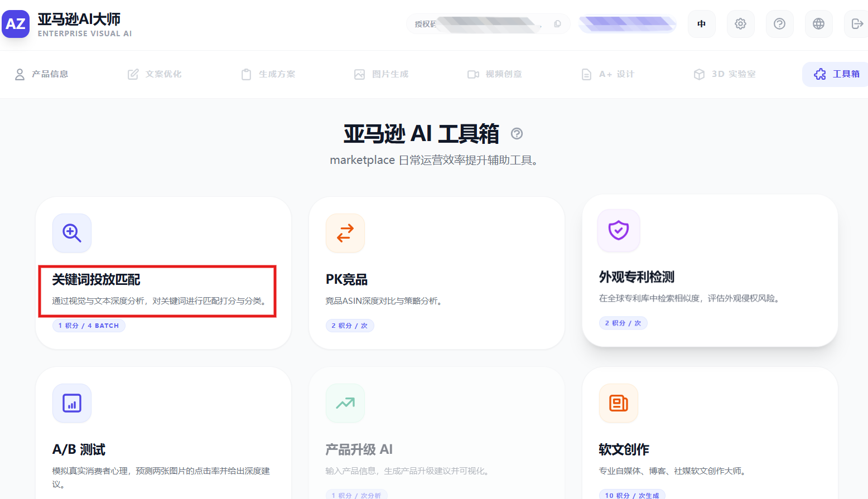868x499 pixels.
Task: Switch to the 产品信息 tab
Action: [42, 74]
